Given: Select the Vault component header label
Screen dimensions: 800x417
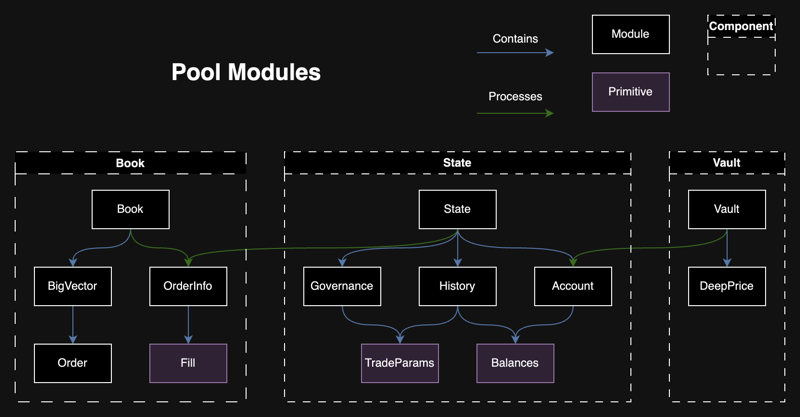Looking at the screenshot, I should click(x=727, y=163).
